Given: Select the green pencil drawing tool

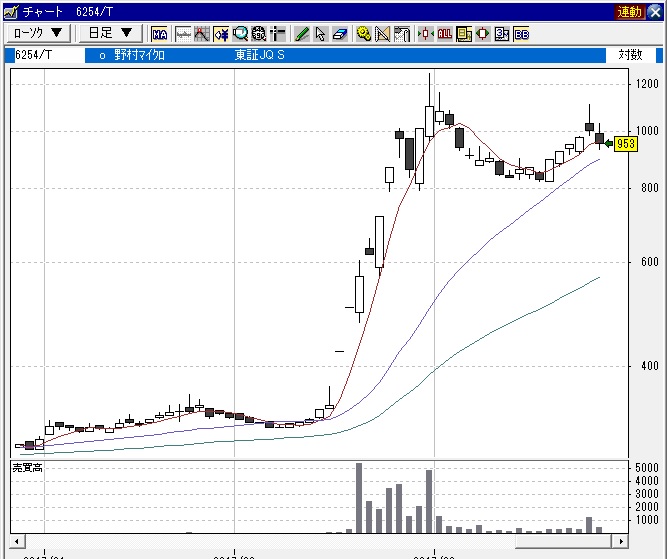Looking at the screenshot, I should pyautogui.click(x=302, y=34).
